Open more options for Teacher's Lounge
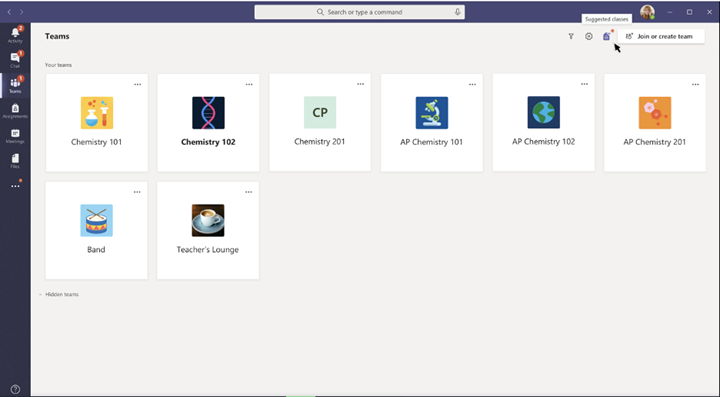This screenshot has height=397, width=720. click(x=248, y=192)
